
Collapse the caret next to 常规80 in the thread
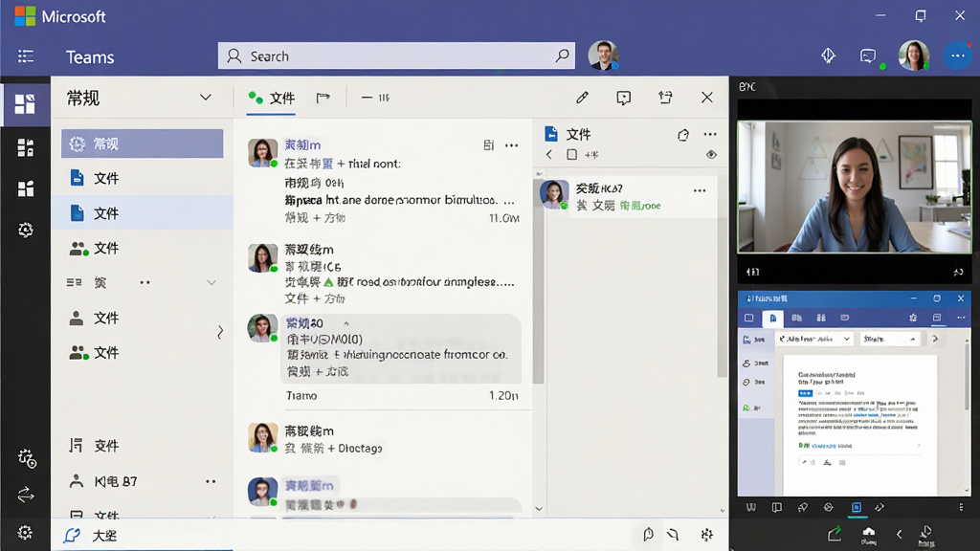pos(346,323)
